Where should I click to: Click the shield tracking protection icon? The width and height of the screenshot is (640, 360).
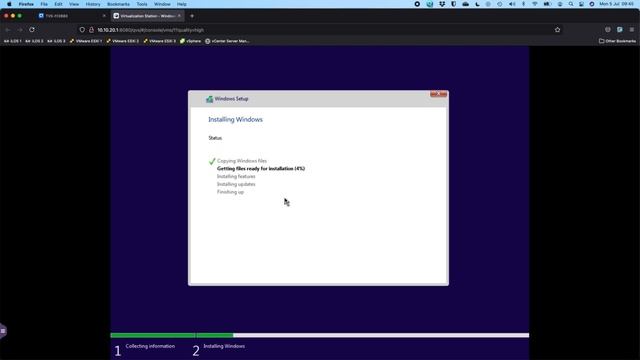pos(82,30)
